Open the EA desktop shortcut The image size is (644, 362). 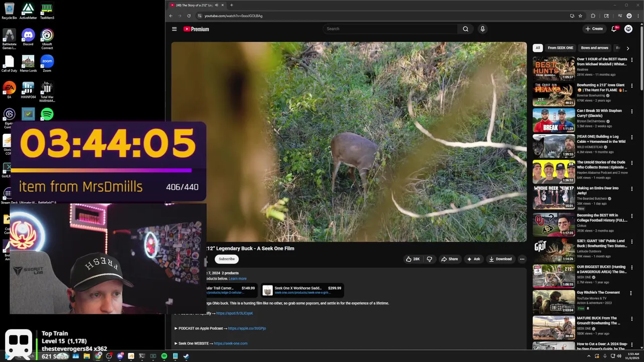point(9,90)
